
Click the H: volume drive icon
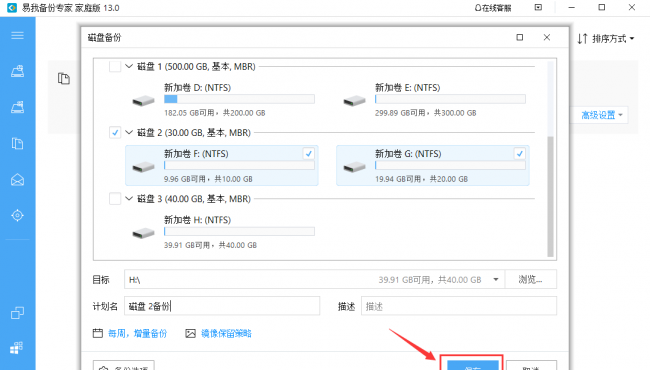pyautogui.click(x=143, y=233)
